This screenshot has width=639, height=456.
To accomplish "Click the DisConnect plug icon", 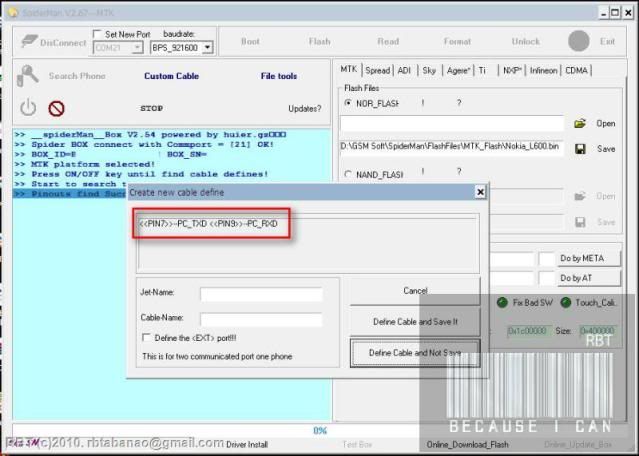I will point(27,41).
